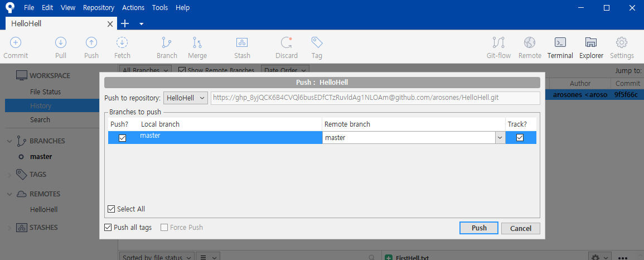Uncheck Track for the master branch
This screenshot has width=644, height=260.
coord(520,138)
